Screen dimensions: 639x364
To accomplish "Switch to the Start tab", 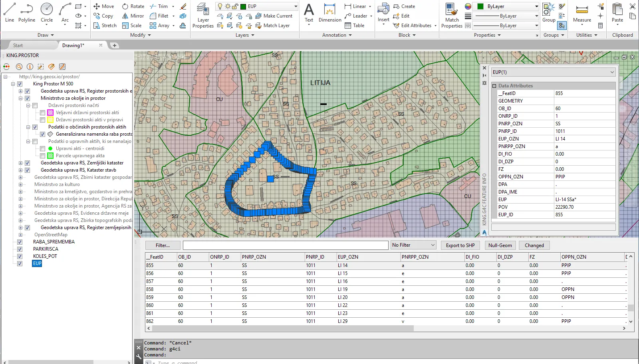I will (18, 45).
